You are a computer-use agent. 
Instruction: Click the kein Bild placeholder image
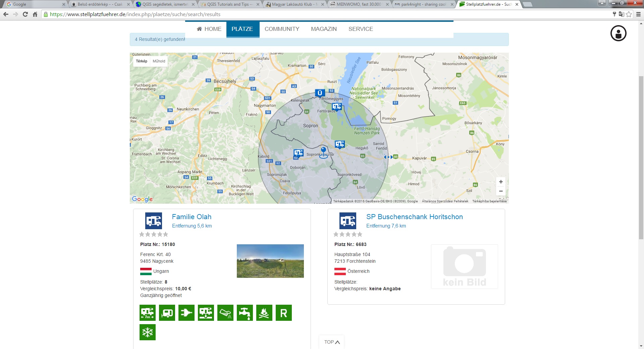pyautogui.click(x=465, y=266)
